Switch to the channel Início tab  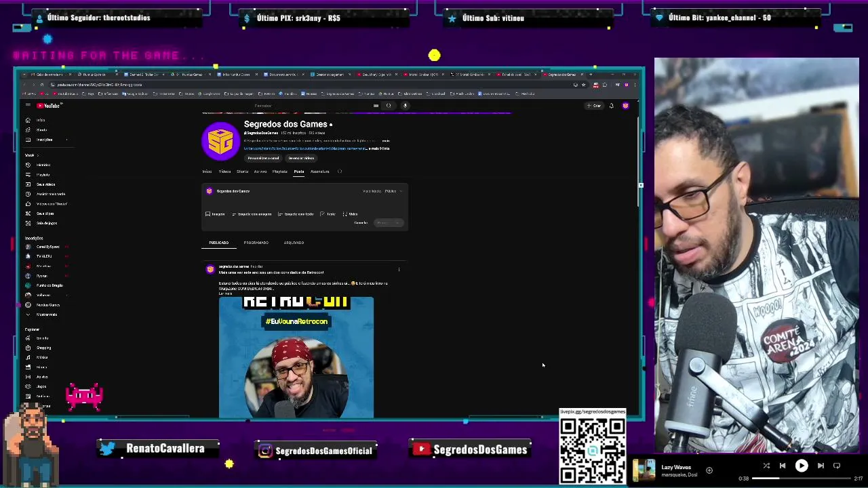207,171
